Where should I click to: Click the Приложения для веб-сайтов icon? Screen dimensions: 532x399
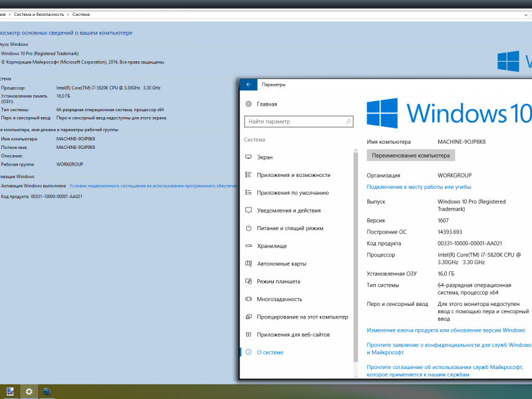[248, 334]
